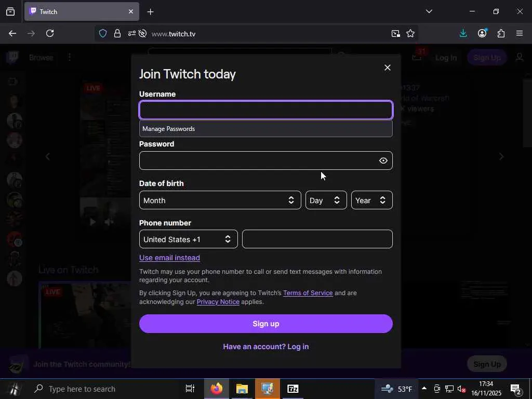Open a new tab with plus button
This screenshot has height=399, width=532.
tap(150, 12)
